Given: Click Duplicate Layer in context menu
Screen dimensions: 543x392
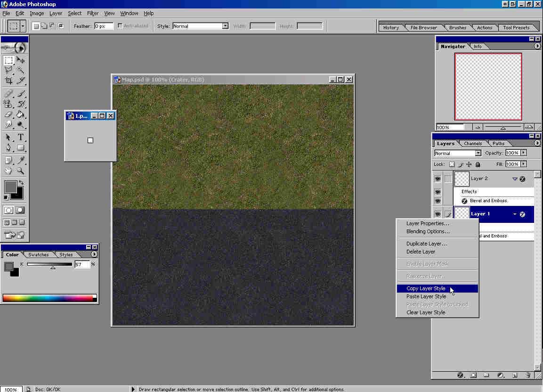Looking at the screenshot, I should pyautogui.click(x=427, y=244).
